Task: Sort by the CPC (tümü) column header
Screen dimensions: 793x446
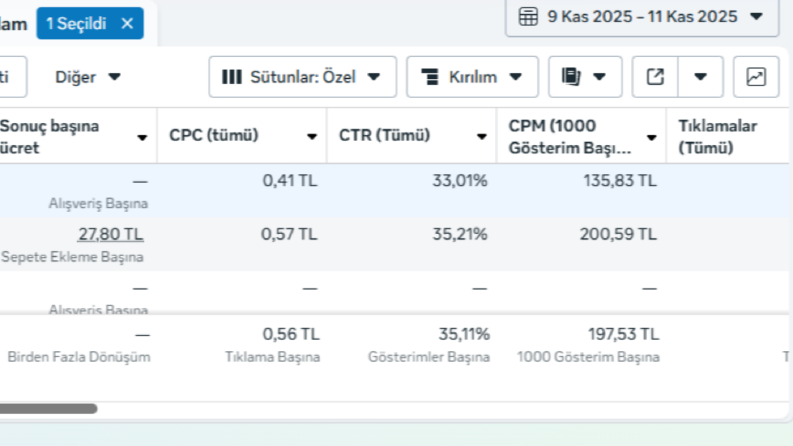Action: click(x=213, y=136)
